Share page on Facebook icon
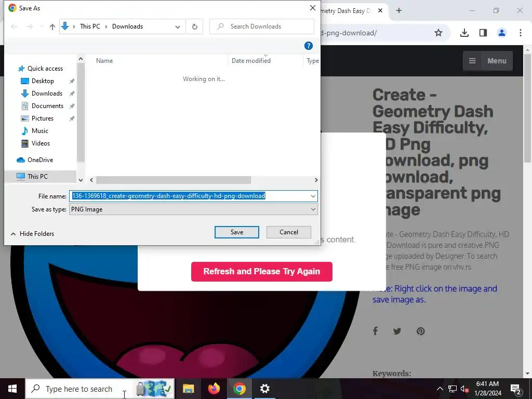This screenshot has width=532, height=399. (375, 331)
